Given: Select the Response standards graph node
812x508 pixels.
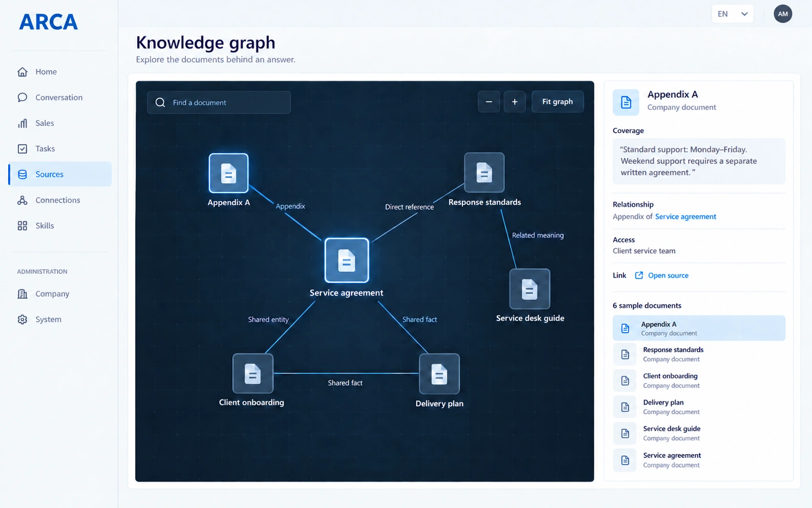Looking at the screenshot, I should pyautogui.click(x=484, y=173).
